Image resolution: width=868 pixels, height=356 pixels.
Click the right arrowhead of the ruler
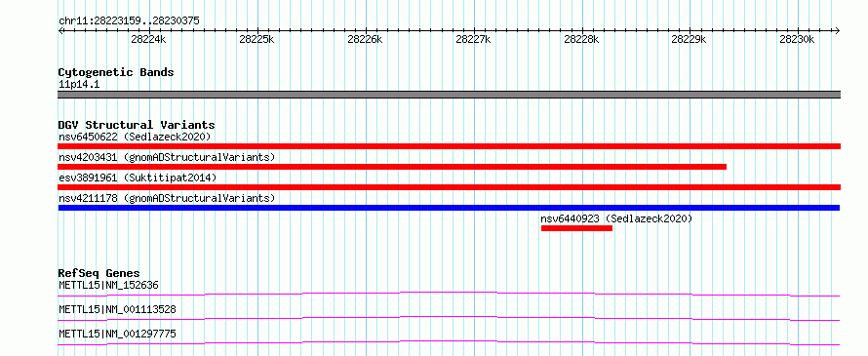coord(838,30)
